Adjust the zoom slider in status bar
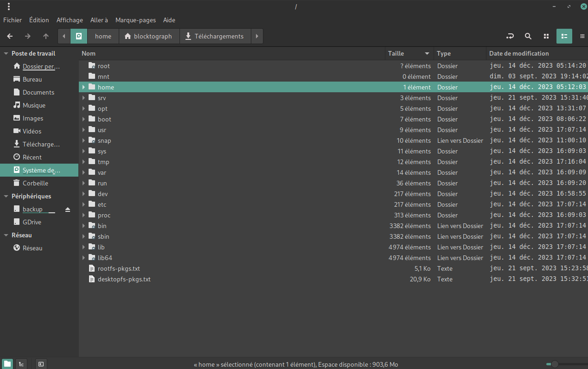This screenshot has height=369, width=588. point(555,364)
